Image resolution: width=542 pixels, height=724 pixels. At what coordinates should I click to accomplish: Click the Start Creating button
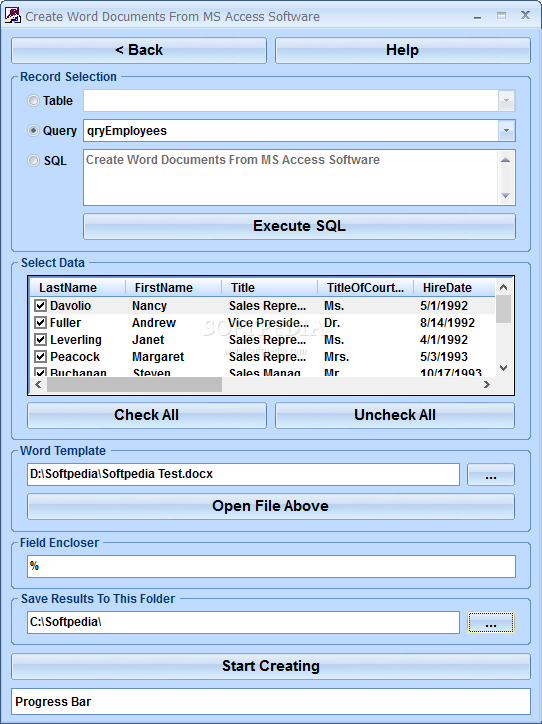click(271, 666)
